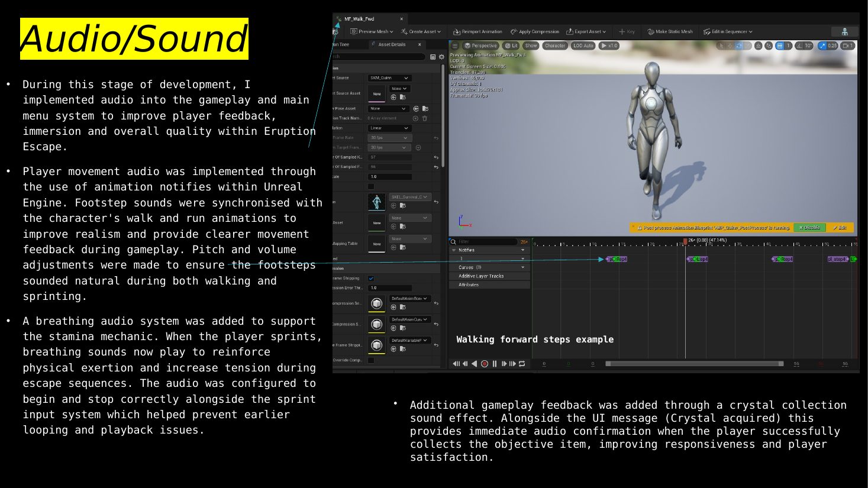Click Apply Compression in the toolbar
868x488 pixels.
coord(535,31)
